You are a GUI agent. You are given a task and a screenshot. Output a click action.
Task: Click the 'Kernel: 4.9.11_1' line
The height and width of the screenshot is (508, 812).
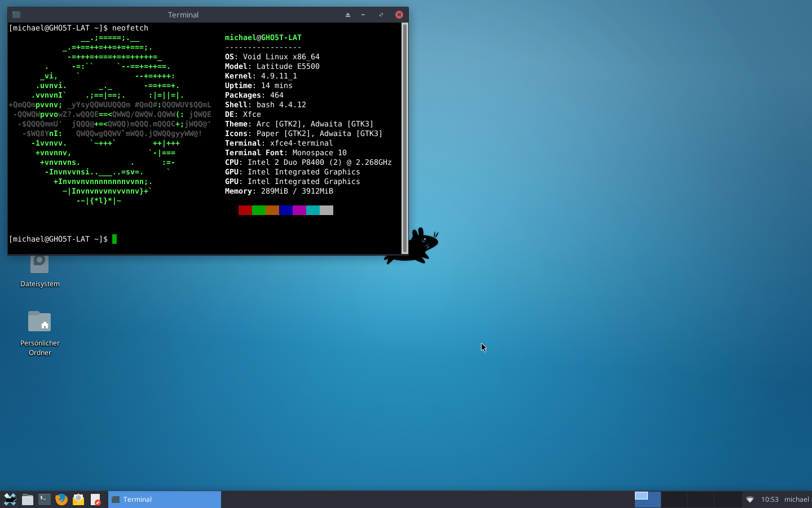pos(261,76)
